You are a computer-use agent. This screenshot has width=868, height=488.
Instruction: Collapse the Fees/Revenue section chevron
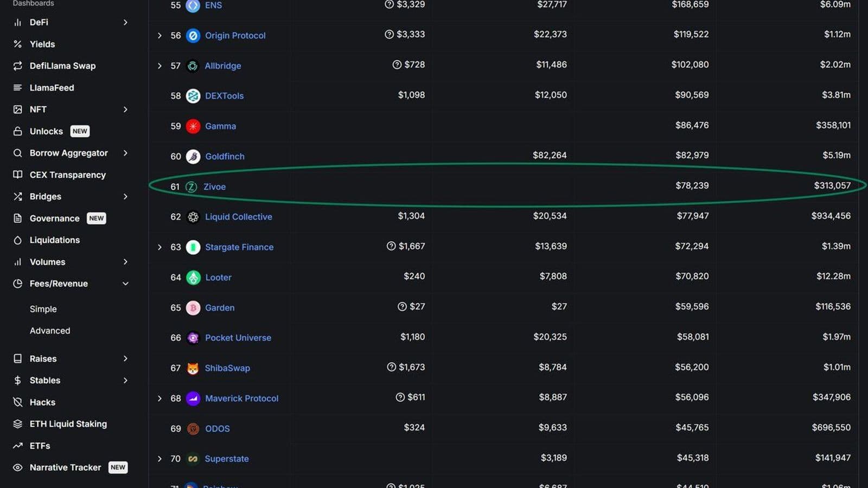[125, 284]
